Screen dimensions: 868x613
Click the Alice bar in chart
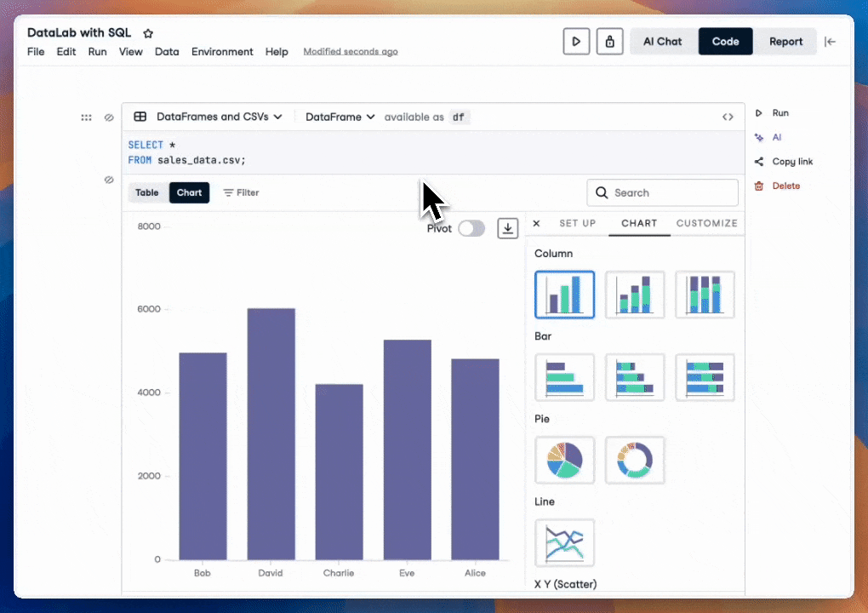(x=476, y=460)
